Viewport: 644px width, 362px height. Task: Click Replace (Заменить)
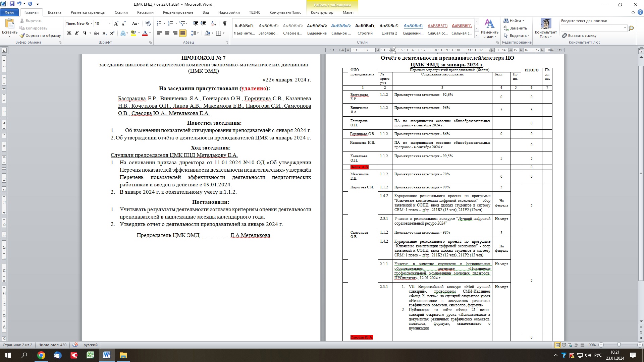tap(515, 28)
